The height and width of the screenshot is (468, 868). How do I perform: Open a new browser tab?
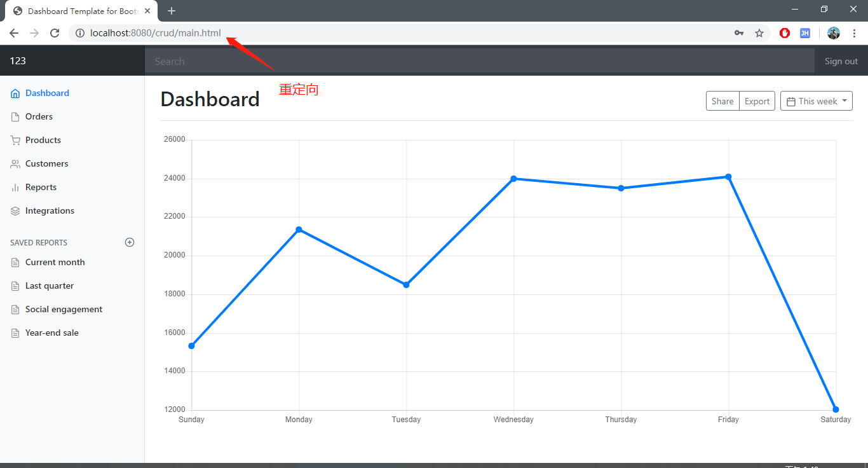point(172,11)
